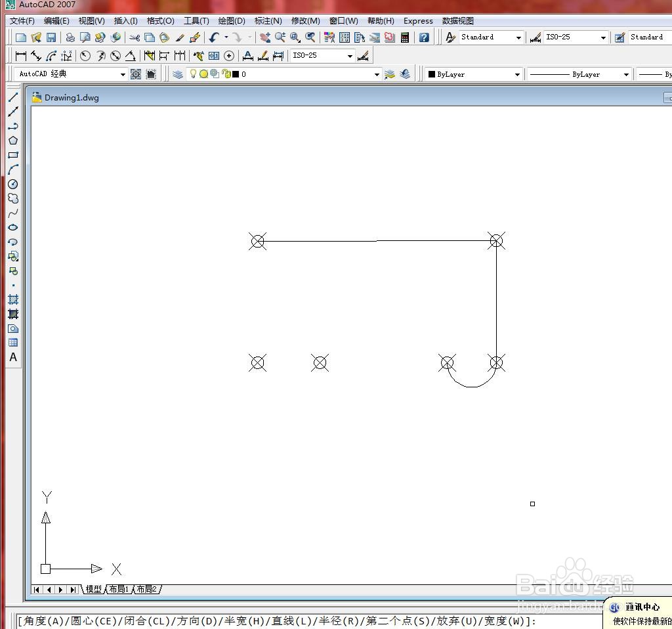Image resolution: width=672 pixels, height=629 pixels.
Task: Select the Region tool
Action: coord(13,328)
